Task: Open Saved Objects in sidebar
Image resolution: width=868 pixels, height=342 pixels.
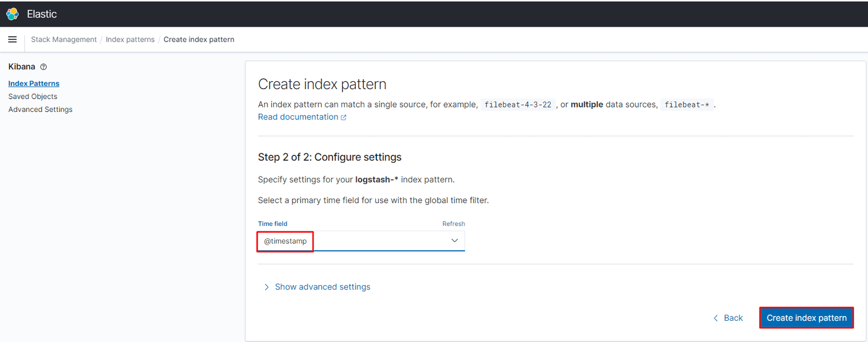Action: [x=33, y=97]
